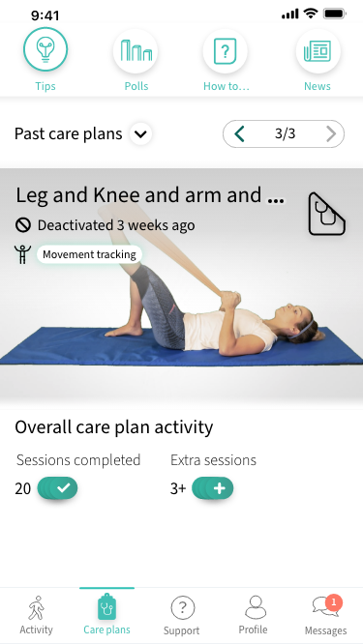Tap the Extra sessions plus pill
Viewport: 363px width, 644px height.
click(x=213, y=488)
